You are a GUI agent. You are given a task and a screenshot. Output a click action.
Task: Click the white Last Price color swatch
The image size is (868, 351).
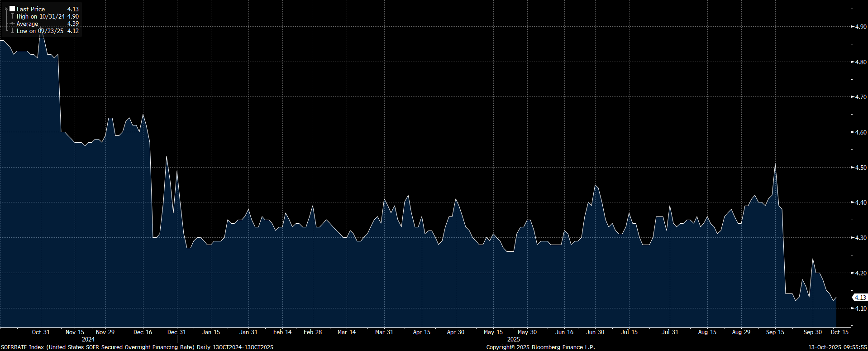pos(12,9)
